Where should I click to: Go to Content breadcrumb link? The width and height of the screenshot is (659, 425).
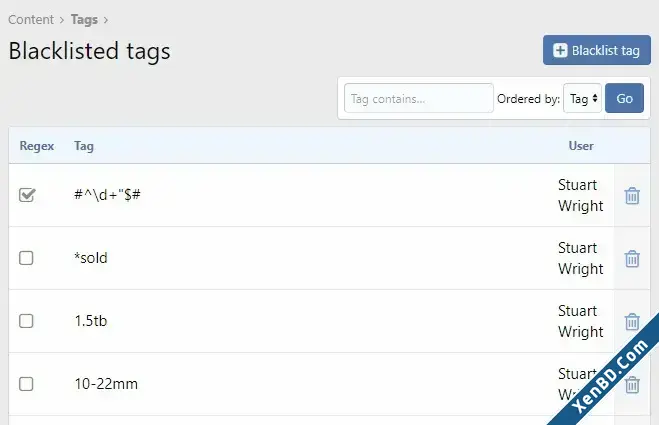[31, 20]
